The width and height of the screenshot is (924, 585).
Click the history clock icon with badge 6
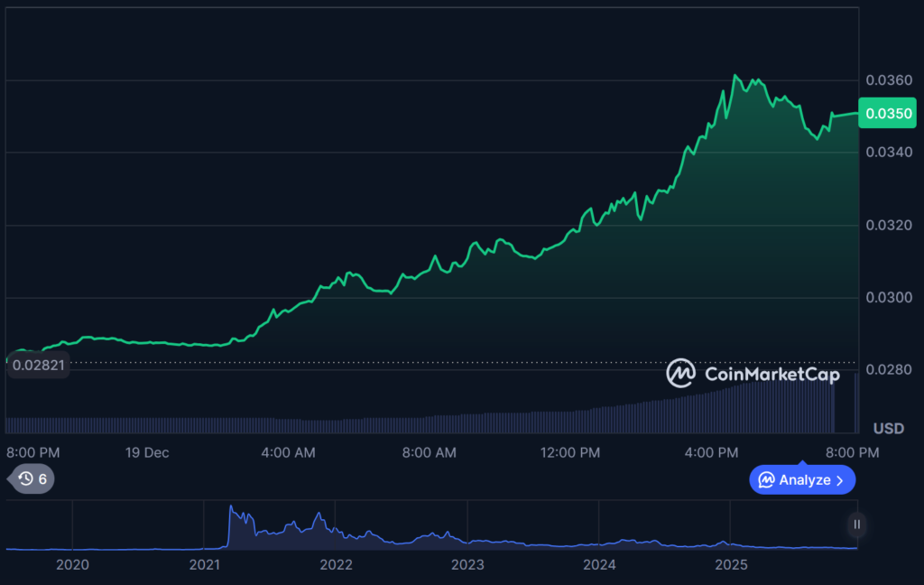tap(26, 478)
